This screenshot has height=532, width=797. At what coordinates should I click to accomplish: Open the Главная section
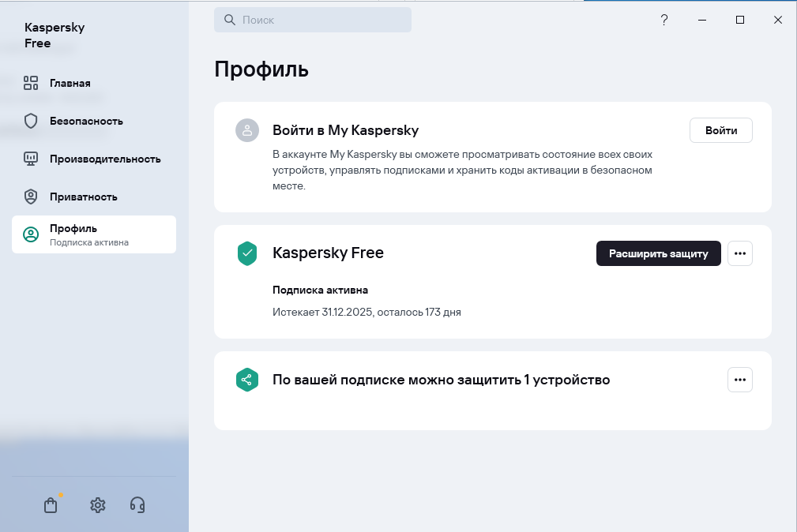(70, 83)
